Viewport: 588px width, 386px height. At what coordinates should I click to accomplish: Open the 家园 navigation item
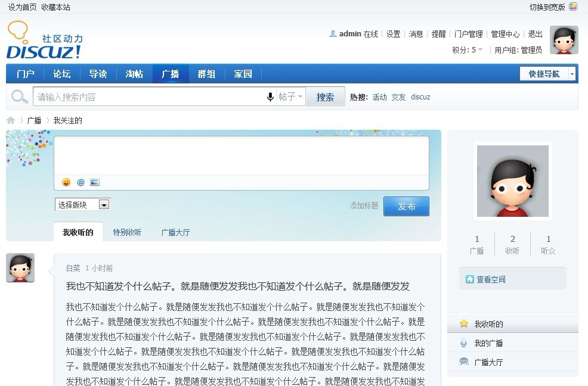(243, 74)
